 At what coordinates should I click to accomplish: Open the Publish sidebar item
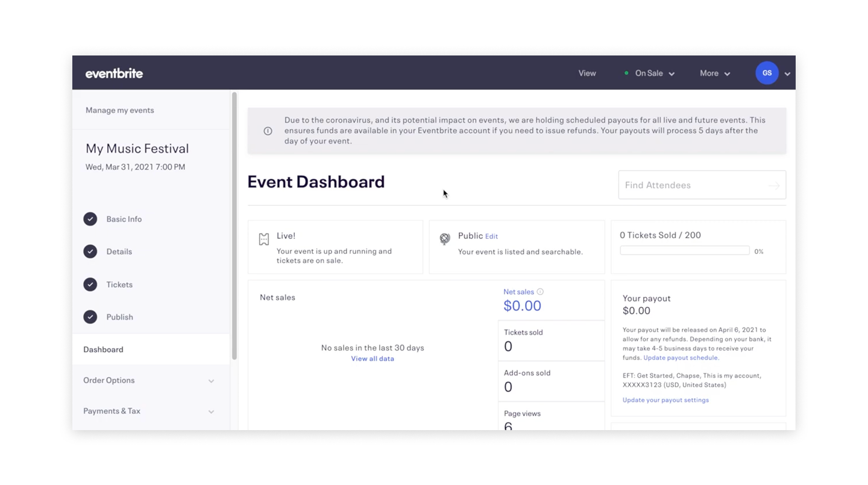point(120,317)
